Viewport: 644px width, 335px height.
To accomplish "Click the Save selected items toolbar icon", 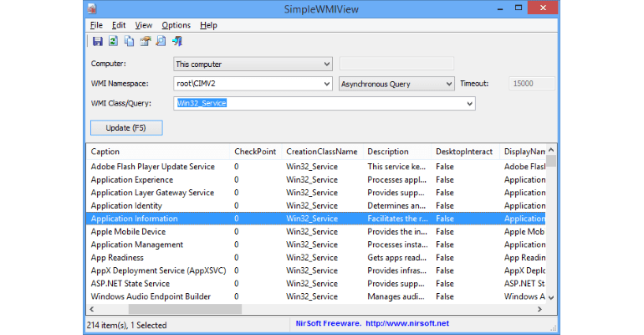I will [98, 41].
